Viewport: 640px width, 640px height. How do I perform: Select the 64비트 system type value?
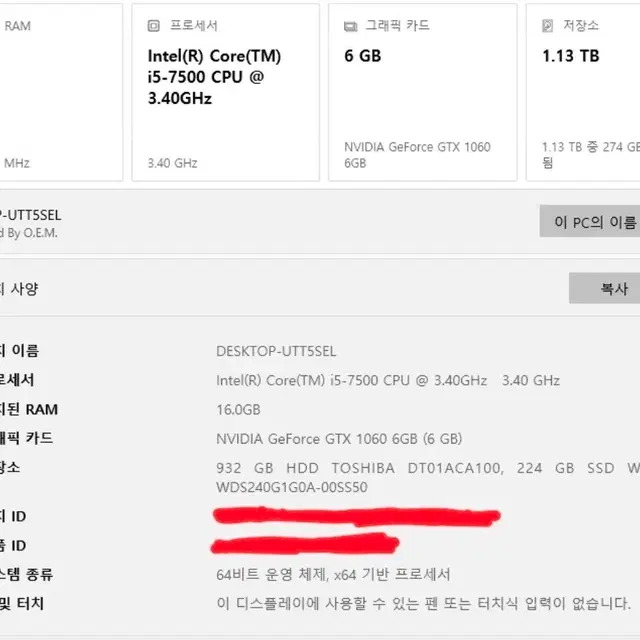point(333,574)
